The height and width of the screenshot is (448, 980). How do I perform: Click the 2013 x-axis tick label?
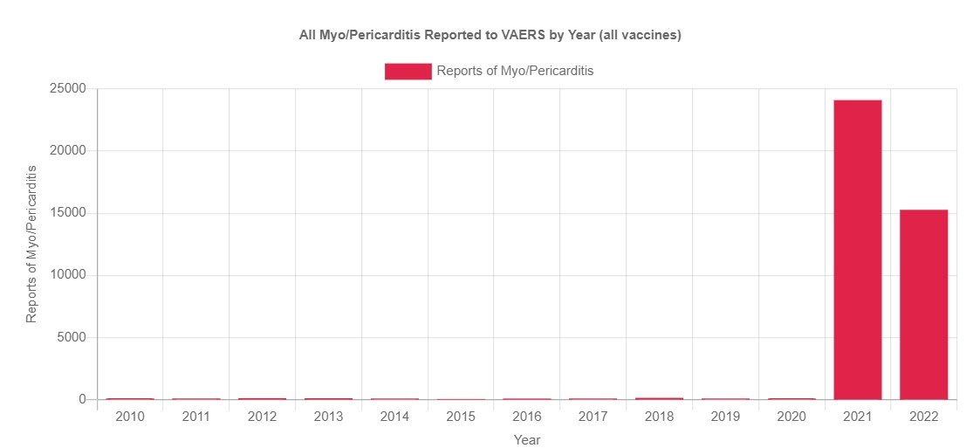(328, 417)
